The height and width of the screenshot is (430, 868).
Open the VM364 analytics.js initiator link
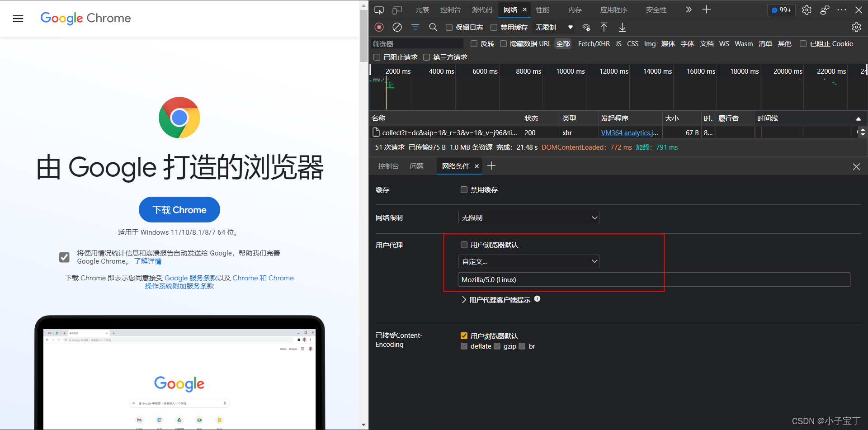(x=629, y=132)
